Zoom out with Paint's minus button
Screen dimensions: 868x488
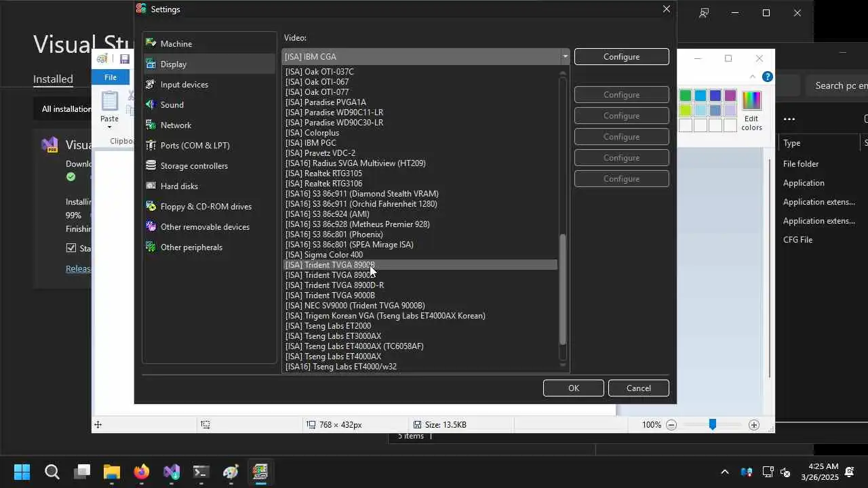pos(671,425)
